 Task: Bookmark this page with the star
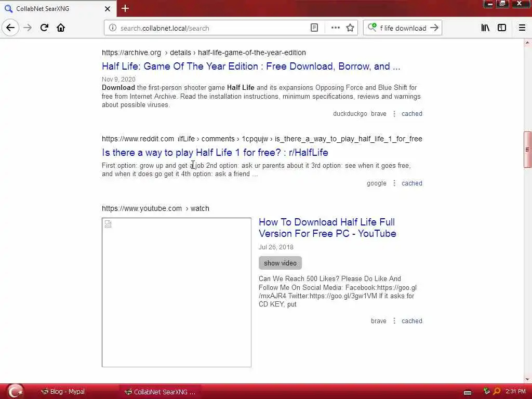click(350, 28)
